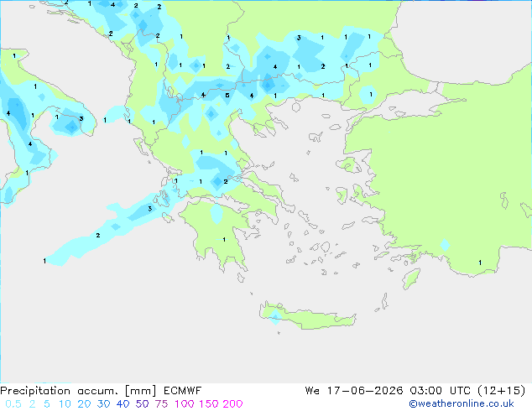Click the 30 legend value
The height and width of the screenshot is (411, 532).
[103, 404]
